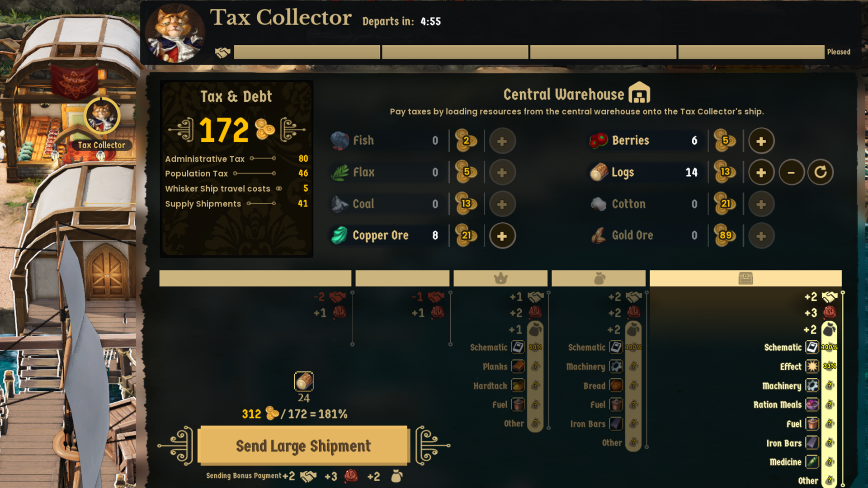This screenshot has width=868, height=488.
Task: Add Fish using plus button
Action: coord(502,141)
